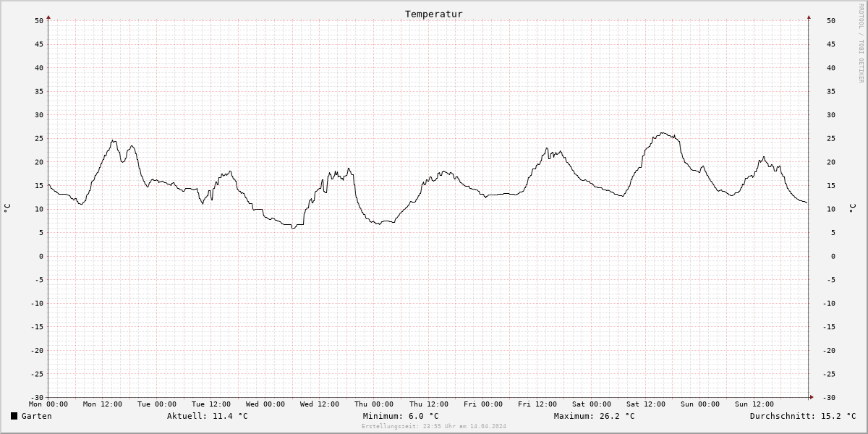
Task: Click the Mon 00:00 time axis label
Action: (x=48, y=404)
